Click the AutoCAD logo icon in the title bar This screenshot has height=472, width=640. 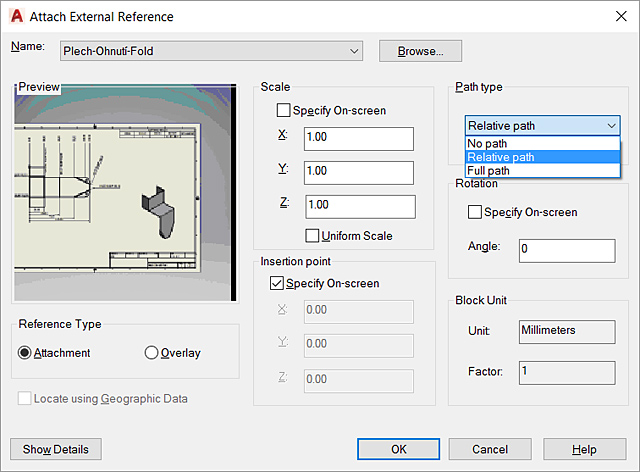17,16
